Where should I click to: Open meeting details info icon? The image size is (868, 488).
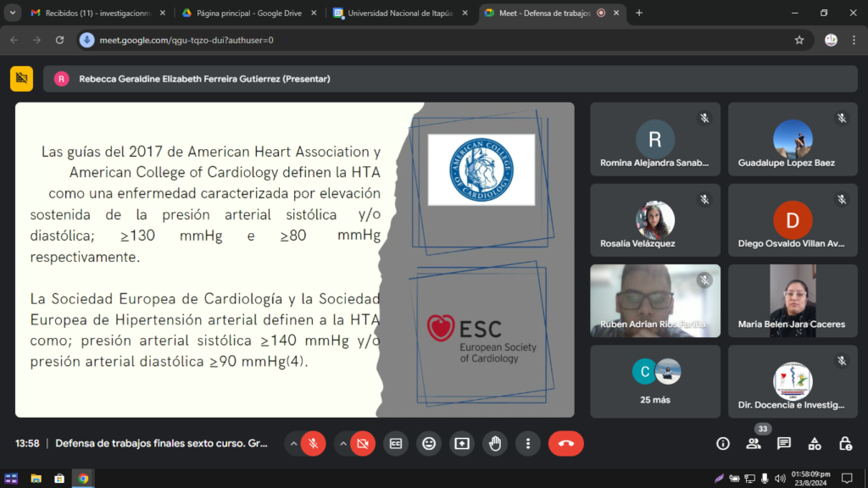[x=723, y=443]
